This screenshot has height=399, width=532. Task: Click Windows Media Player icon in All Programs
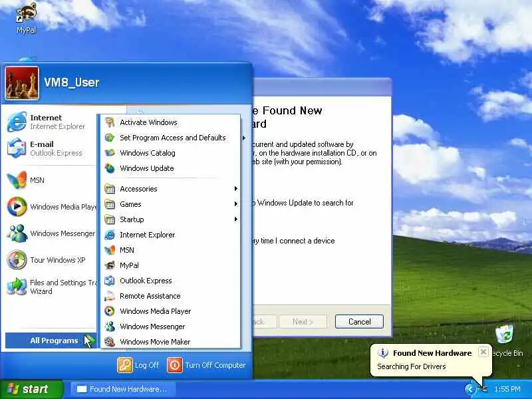pos(110,311)
